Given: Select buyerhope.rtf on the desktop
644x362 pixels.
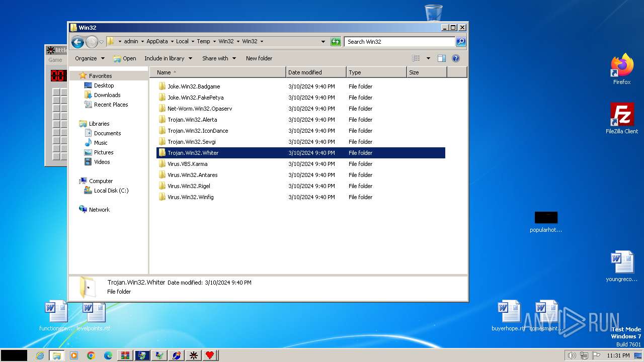Looking at the screenshot, I should tap(509, 316).
